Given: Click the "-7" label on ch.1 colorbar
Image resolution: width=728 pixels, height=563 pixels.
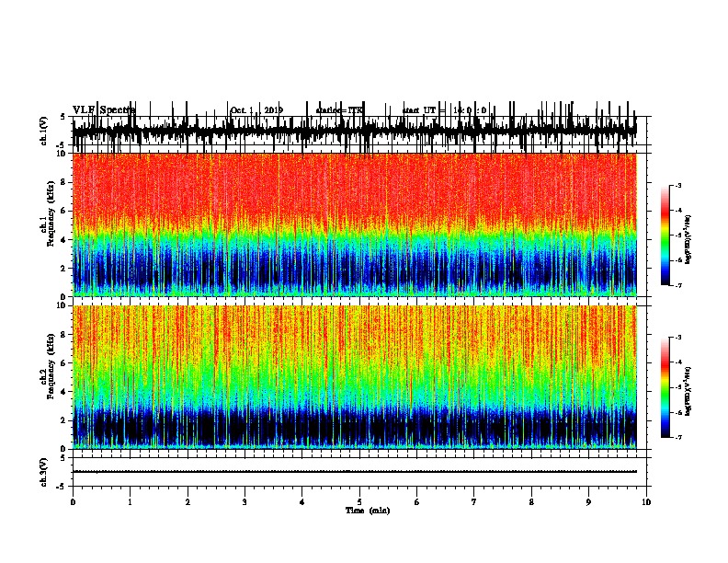Looking at the screenshot, I should point(677,285).
